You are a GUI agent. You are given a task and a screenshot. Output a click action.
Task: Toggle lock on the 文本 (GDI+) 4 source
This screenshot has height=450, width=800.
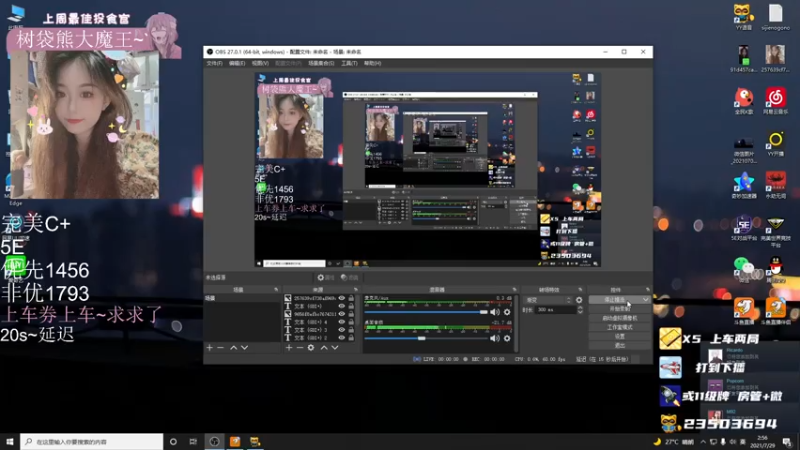click(x=351, y=322)
